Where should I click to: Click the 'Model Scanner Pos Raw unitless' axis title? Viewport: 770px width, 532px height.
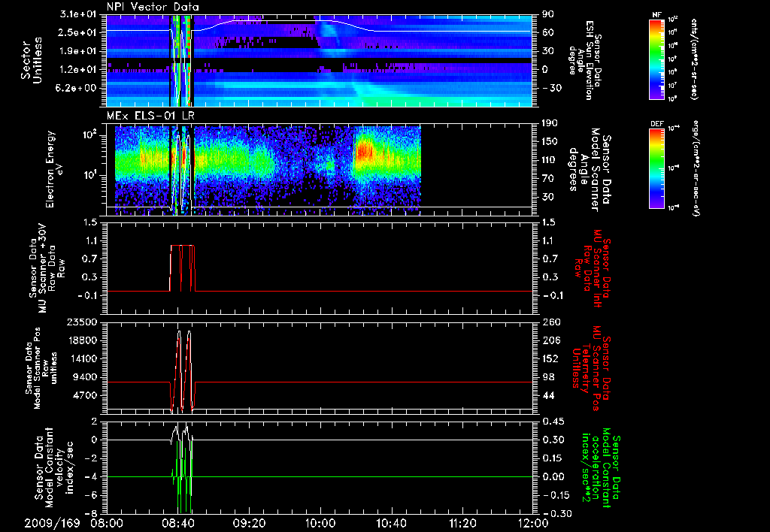41,368
